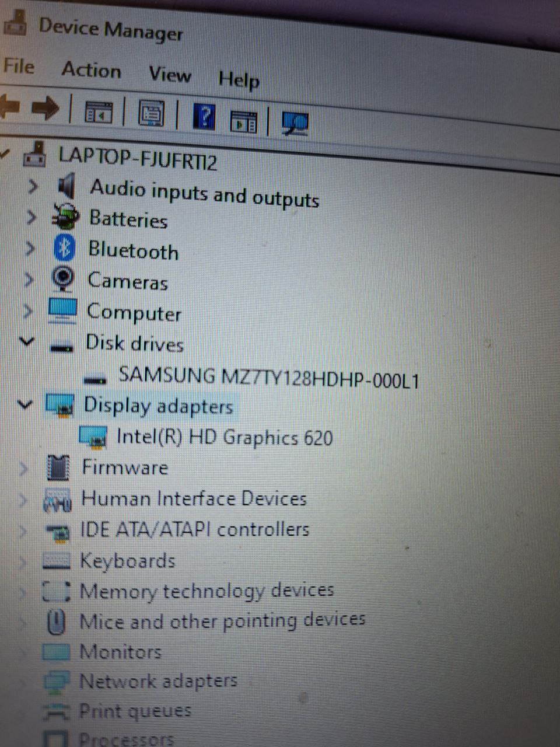Click the IDE ATA/ATAPI controllers icon
Viewport: 560px width, 747px height.
click(58, 532)
